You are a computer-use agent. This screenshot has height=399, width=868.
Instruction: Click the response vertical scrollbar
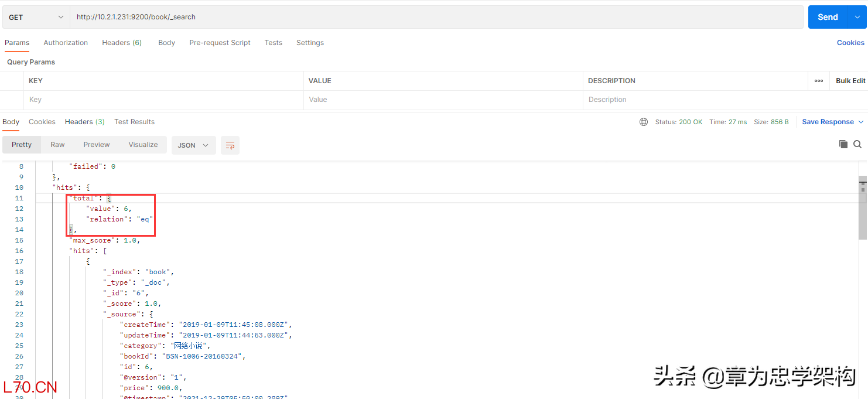coord(863,208)
